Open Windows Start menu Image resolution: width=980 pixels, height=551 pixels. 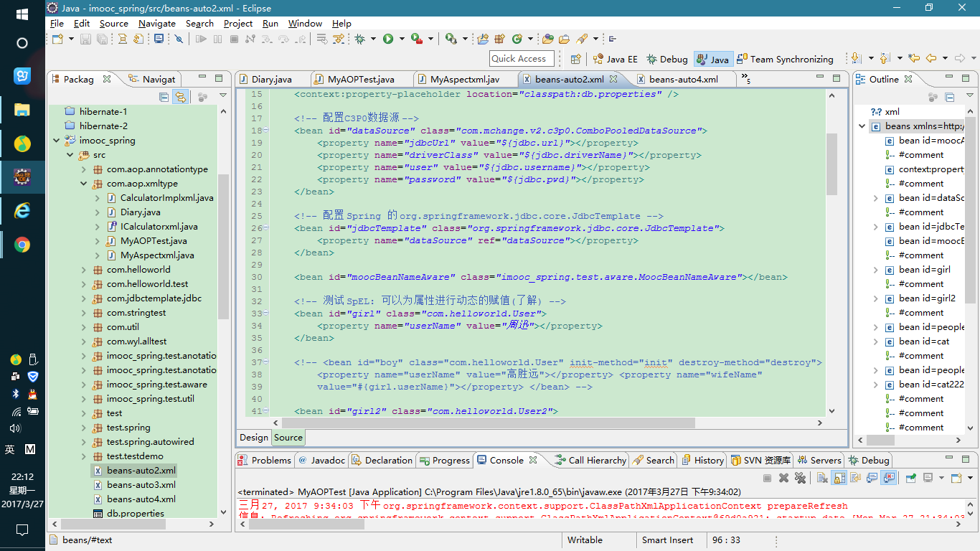22,14
